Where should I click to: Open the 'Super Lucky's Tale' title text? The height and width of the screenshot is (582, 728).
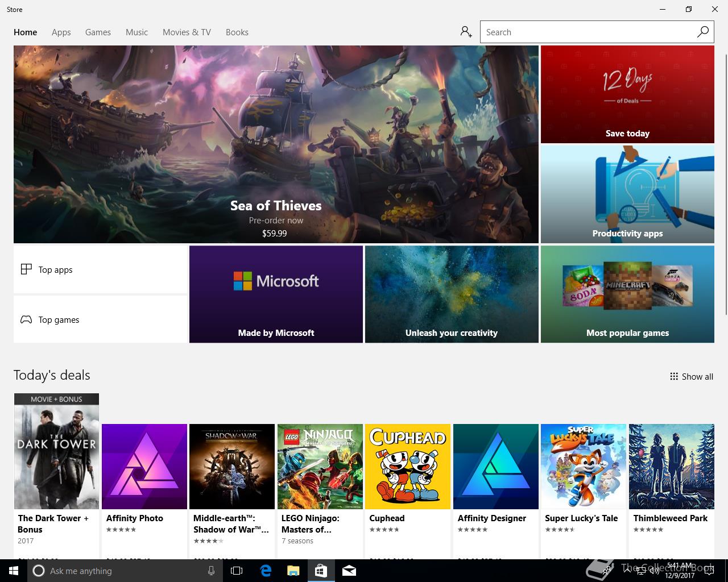[581, 518]
